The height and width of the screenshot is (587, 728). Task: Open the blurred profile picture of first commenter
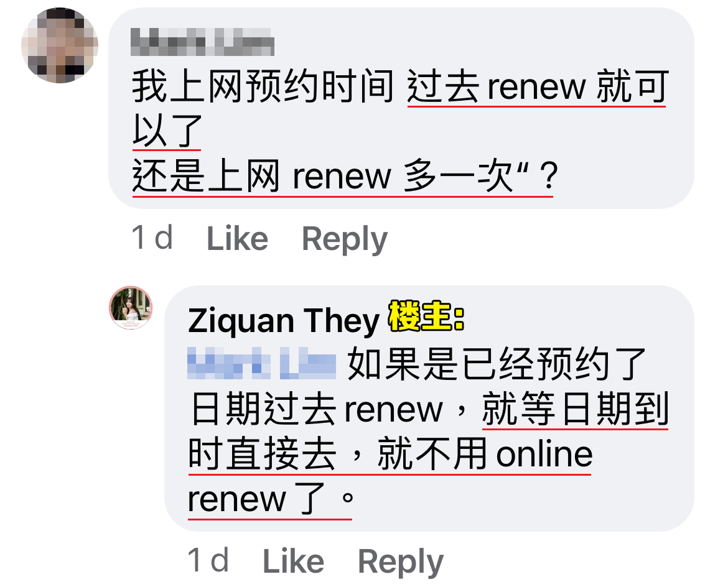pos(60,45)
